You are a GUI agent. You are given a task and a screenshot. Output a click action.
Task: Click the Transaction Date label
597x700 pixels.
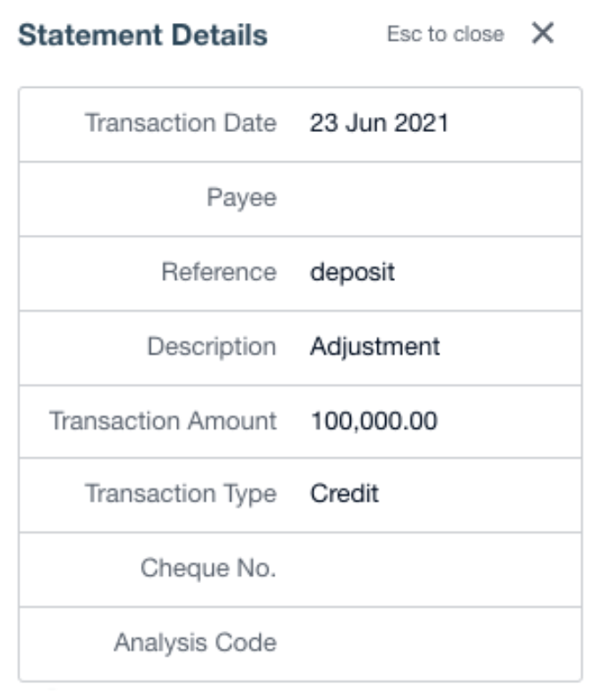click(x=180, y=123)
